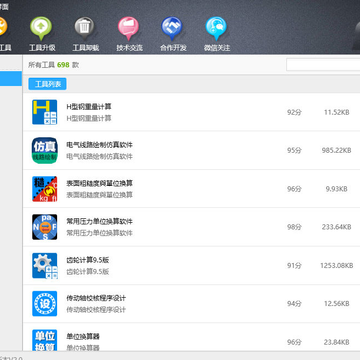Image resolution: width=360 pixels, height=360 pixels.
Task: Focus the tool search input field
Action: pos(323,65)
